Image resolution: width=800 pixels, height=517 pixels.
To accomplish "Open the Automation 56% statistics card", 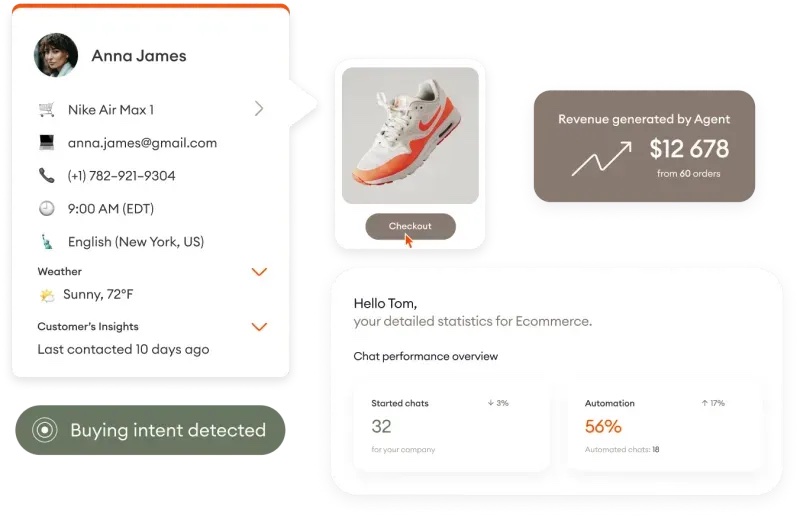I will [663, 426].
